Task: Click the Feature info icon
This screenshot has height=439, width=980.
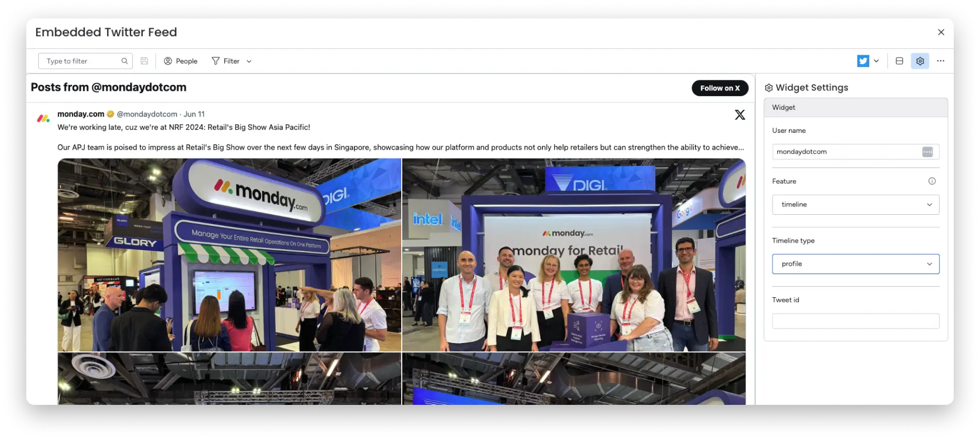Action: click(932, 181)
